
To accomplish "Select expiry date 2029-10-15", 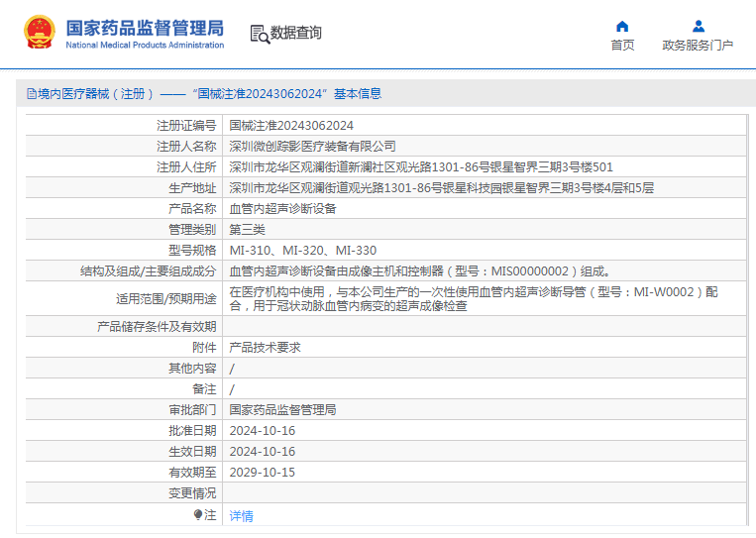I will [x=263, y=472].
